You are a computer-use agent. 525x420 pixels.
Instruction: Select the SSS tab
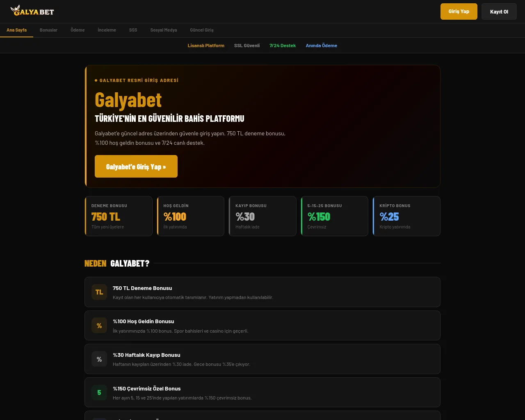(133, 30)
